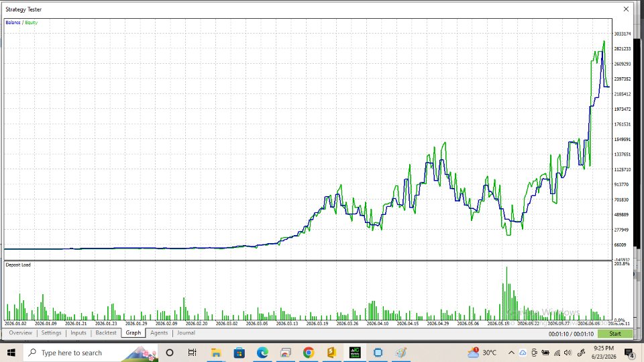Open Microsoft Store from the taskbar
644x362 pixels.
pos(239,353)
